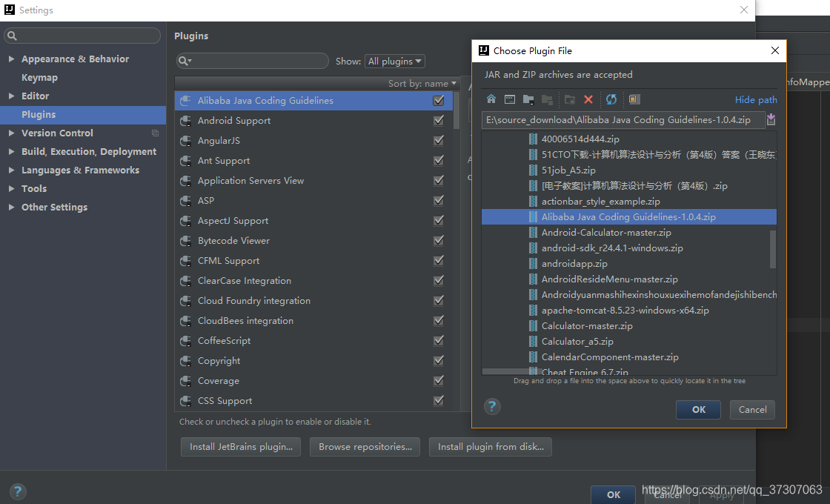Expand Other Settings node
The width and height of the screenshot is (830, 504).
pyautogui.click(x=11, y=207)
